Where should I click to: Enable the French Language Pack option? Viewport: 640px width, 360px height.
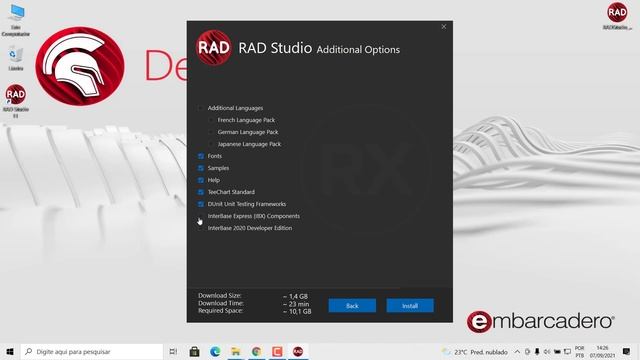click(211, 120)
